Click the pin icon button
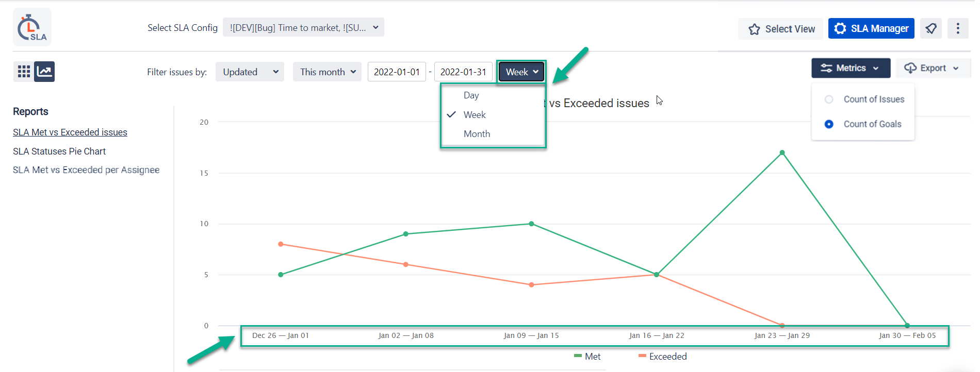This screenshot has width=980, height=372. pyautogui.click(x=931, y=28)
